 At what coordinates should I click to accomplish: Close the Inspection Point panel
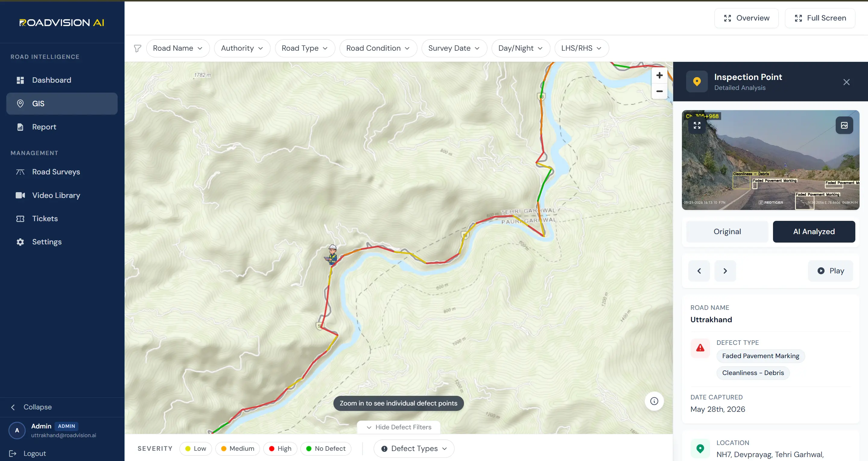point(846,82)
